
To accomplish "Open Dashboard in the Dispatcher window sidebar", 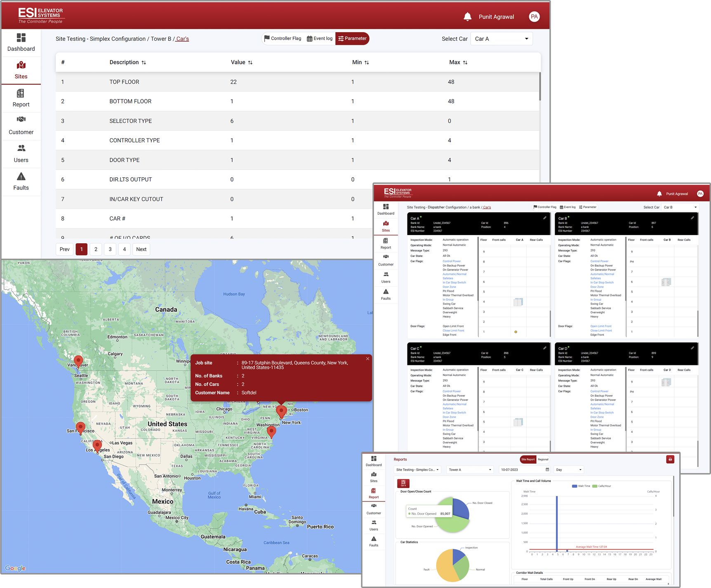I will coord(386,209).
